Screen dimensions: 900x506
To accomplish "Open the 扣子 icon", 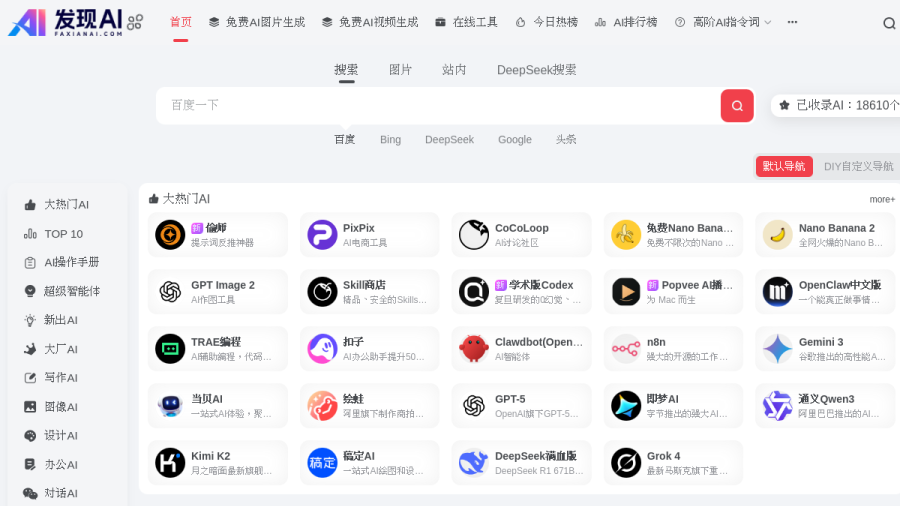I will [x=322, y=348].
